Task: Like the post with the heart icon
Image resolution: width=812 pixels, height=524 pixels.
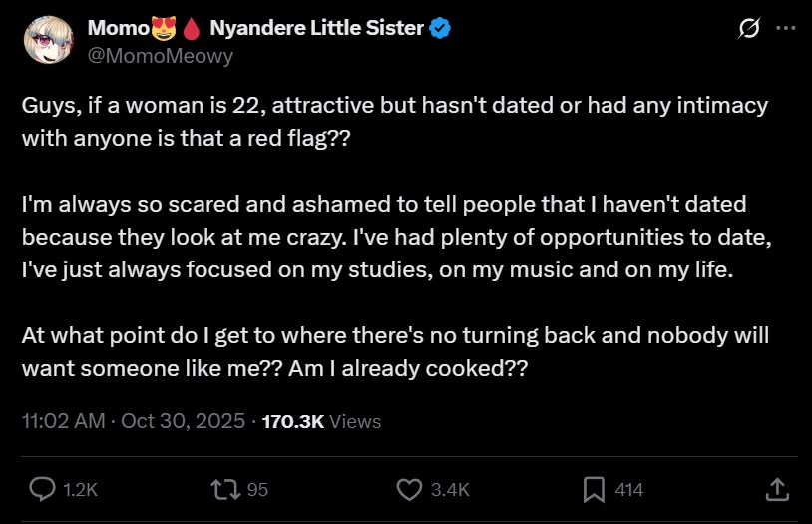Action: [409, 489]
